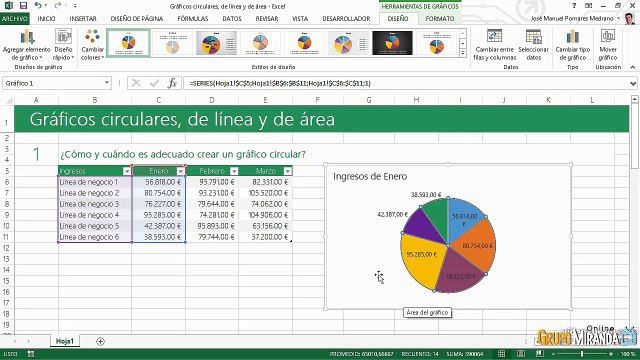Switch to the INICIO tab

[x=46, y=19]
